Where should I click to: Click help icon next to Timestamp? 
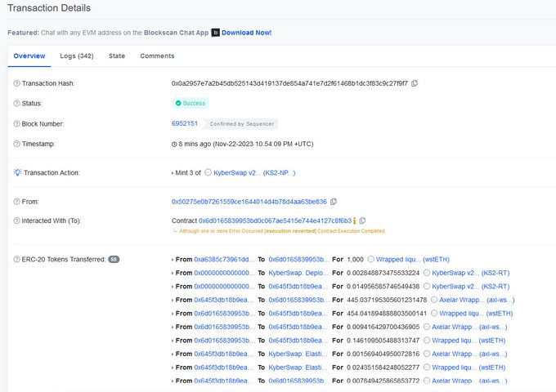click(x=16, y=144)
